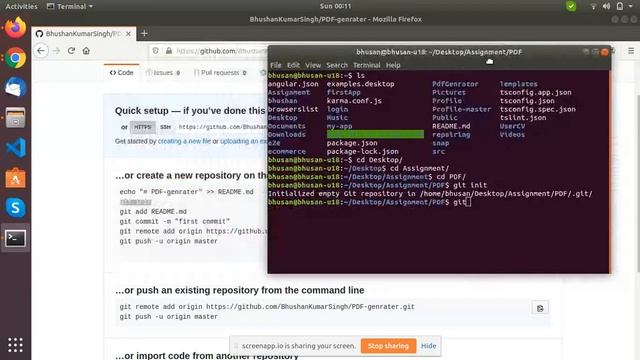Follow the 'uploading an existing file' link
Image resolution: width=640 pixels, height=360 pixels.
(x=244, y=141)
